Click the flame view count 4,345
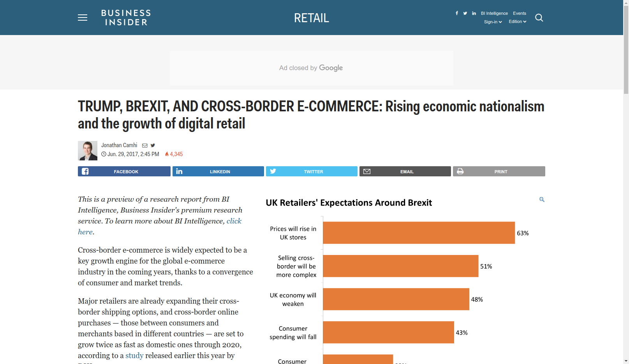The height and width of the screenshot is (364, 629). point(174,154)
